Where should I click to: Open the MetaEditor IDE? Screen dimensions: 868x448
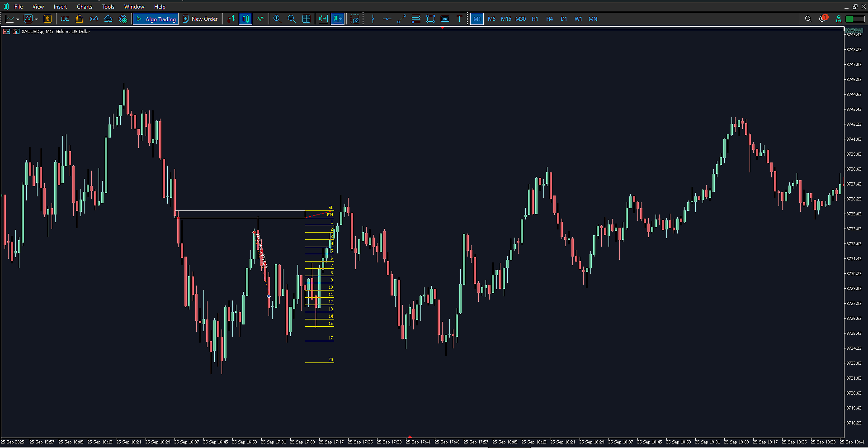tap(65, 19)
